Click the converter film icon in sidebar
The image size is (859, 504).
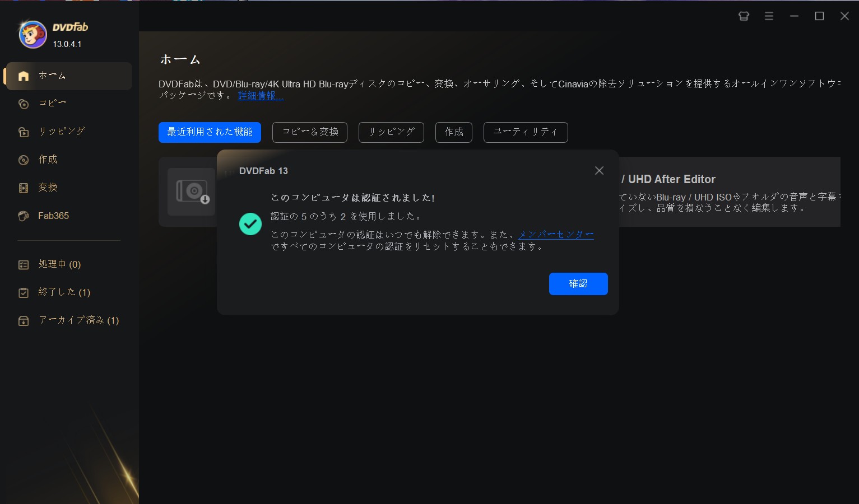click(24, 188)
